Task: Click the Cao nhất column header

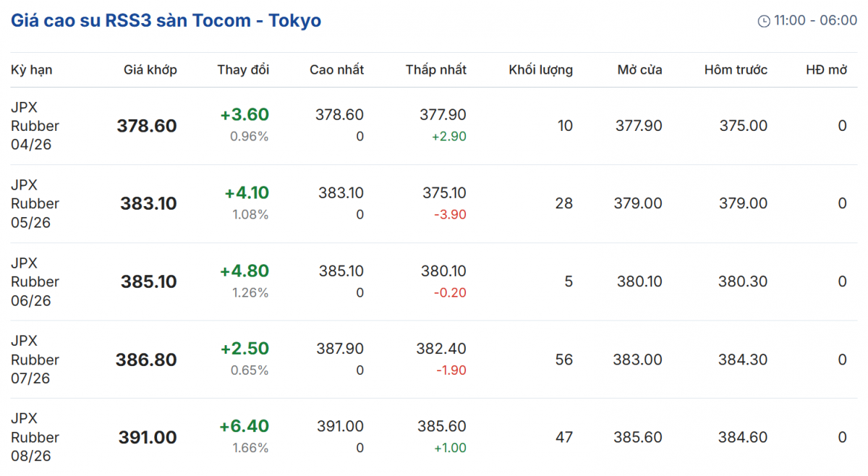Action: 336,70
